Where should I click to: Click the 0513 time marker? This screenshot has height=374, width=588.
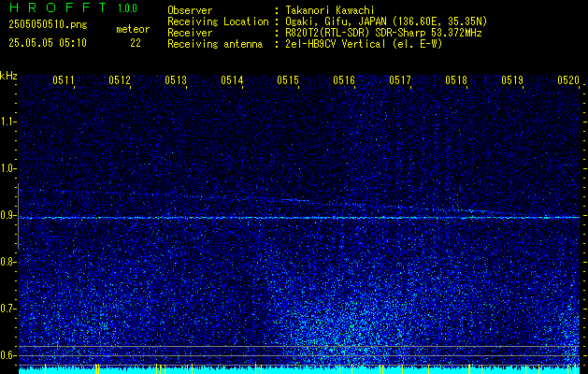point(176,80)
